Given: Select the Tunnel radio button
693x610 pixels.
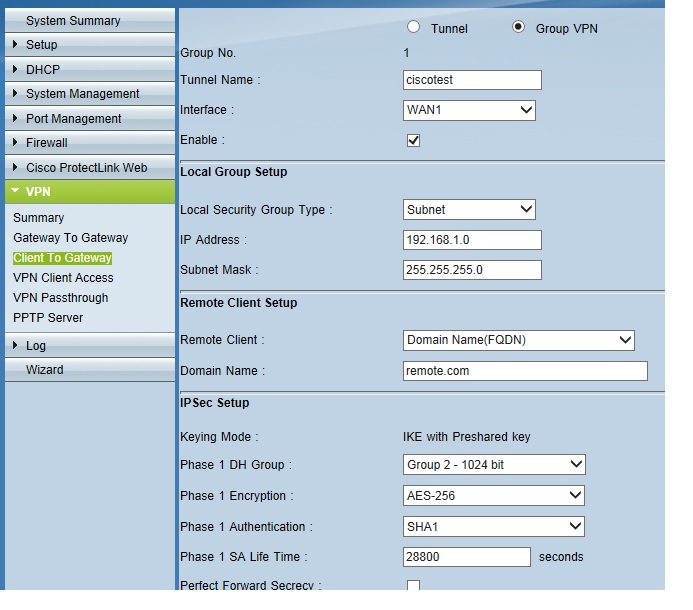Looking at the screenshot, I should [413, 27].
